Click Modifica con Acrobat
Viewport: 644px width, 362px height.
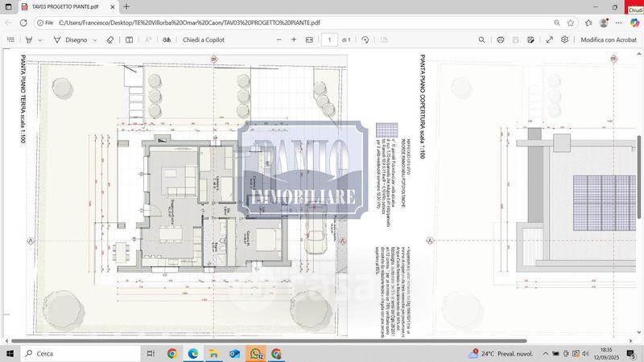(609, 39)
